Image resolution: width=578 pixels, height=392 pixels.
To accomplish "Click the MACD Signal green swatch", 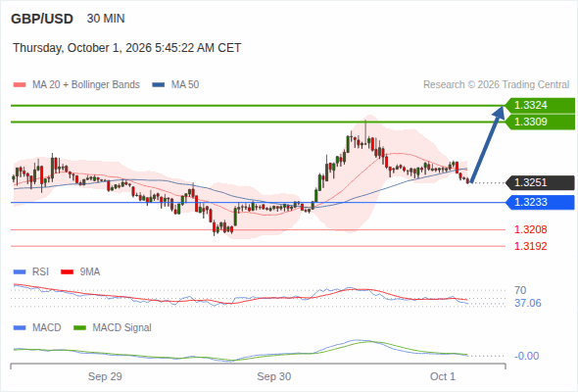I will (79, 328).
